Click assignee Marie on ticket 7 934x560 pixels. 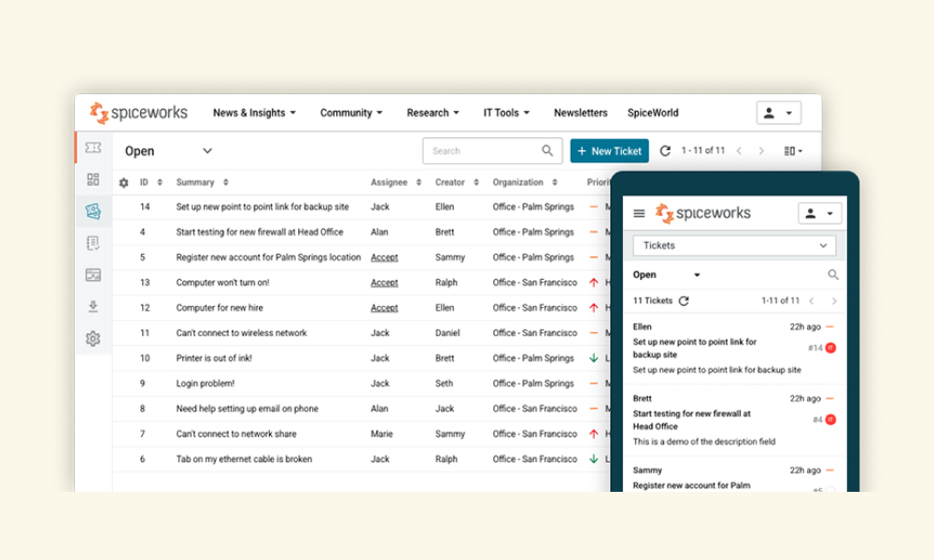pos(381,434)
